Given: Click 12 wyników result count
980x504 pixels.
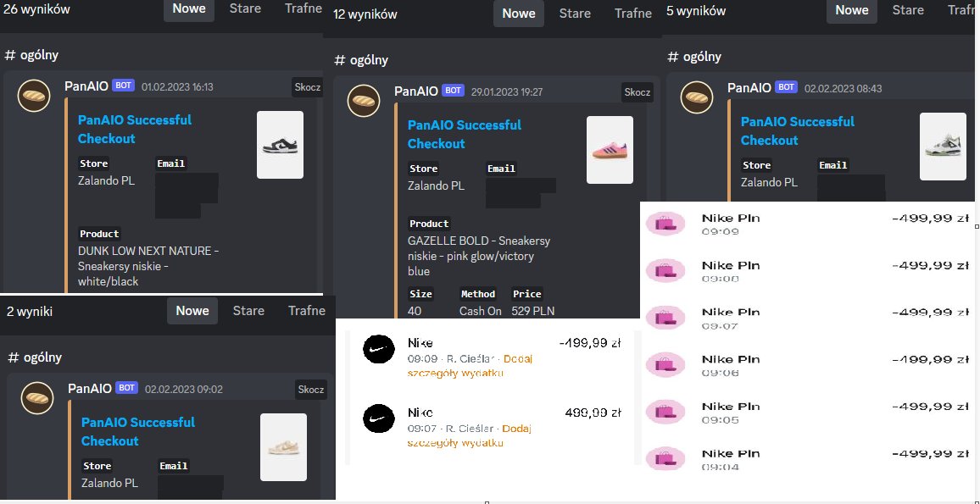Looking at the screenshot, I should [365, 14].
